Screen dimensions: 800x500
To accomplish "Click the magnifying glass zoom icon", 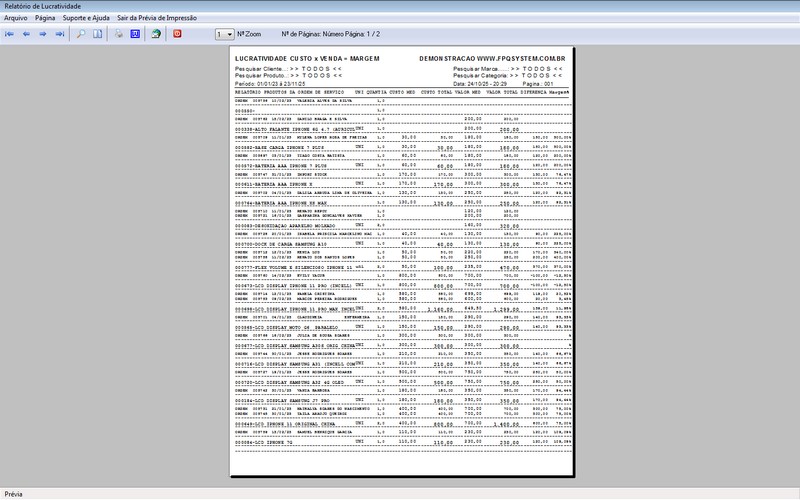I will [x=81, y=34].
